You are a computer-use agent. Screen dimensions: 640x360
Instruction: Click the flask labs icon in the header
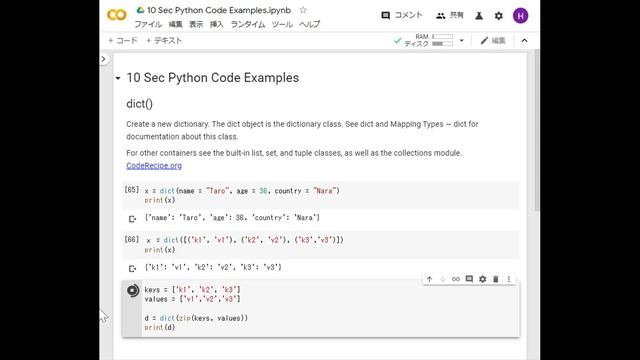pyautogui.click(x=479, y=16)
